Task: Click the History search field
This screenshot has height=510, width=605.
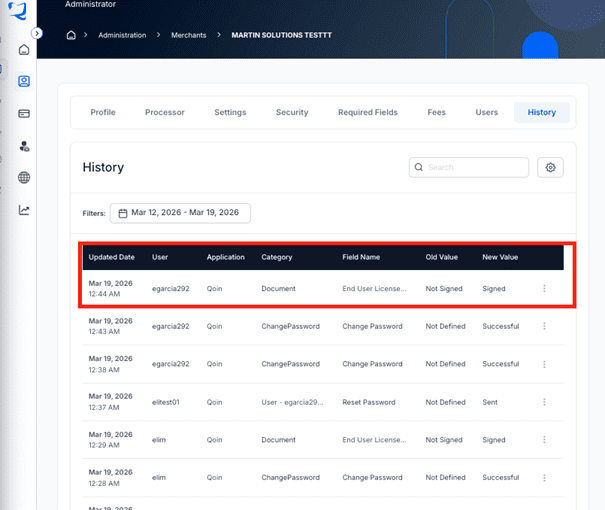Action: pos(469,167)
